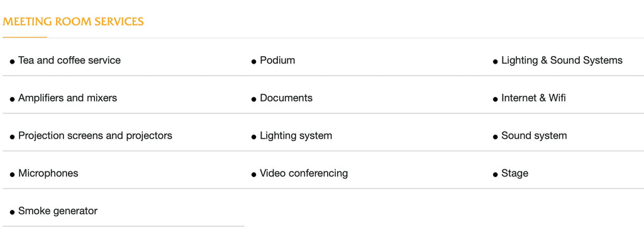
Task: Click the Microphones list item
Action: coord(48,173)
